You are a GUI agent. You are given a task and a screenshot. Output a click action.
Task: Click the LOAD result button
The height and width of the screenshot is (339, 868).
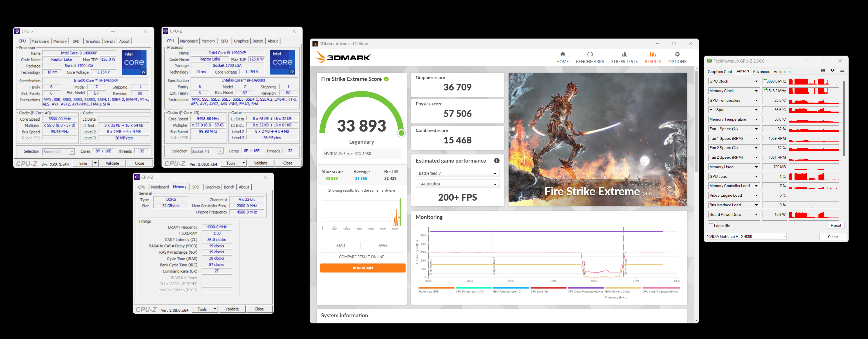coord(340,245)
